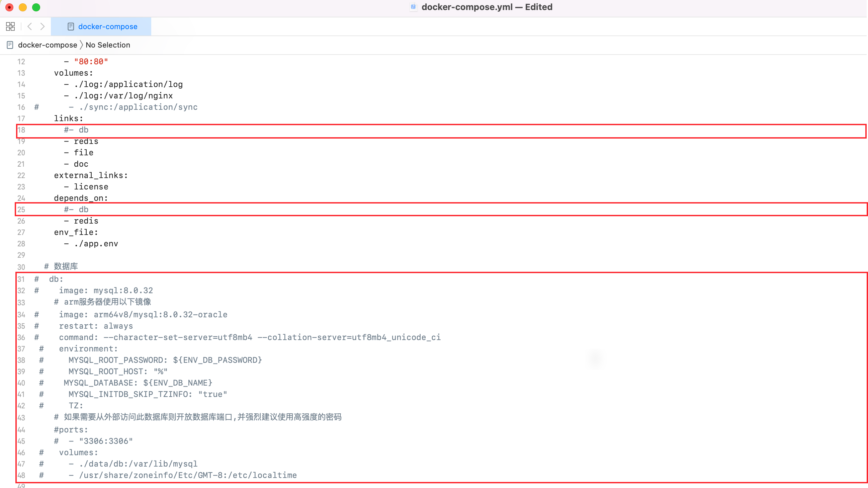This screenshot has height=488, width=868.
Task: Open the No Selection breadcrumb menu
Action: (108, 45)
